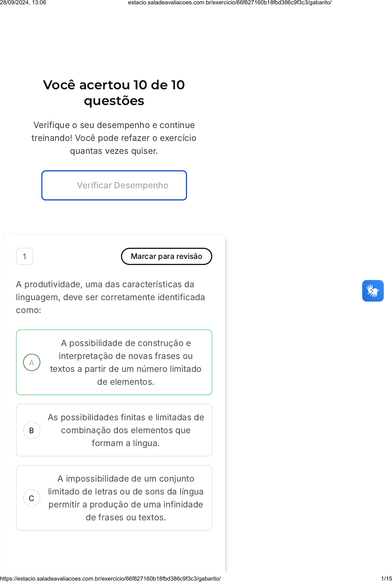Select the option A letter circle
The height and width of the screenshot is (582, 392).
[32, 363]
